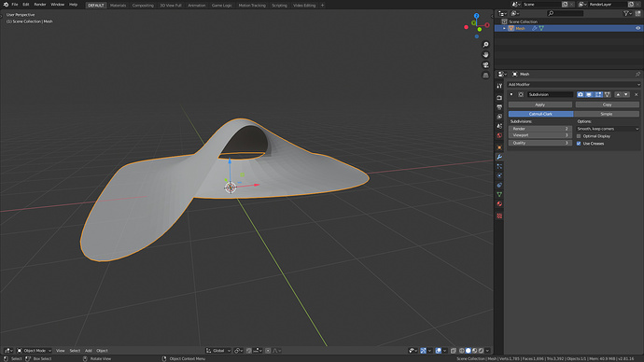The height and width of the screenshot is (362, 644).
Task: Click the Viewport subdivisions level field
Action: (x=540, y=135)
